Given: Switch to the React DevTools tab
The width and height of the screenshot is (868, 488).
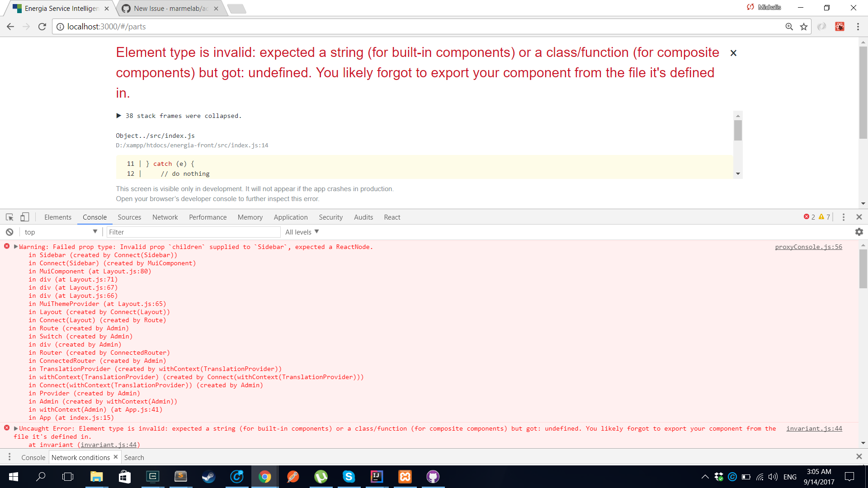Looking at the screenshot, I should [x=392, y=217].
